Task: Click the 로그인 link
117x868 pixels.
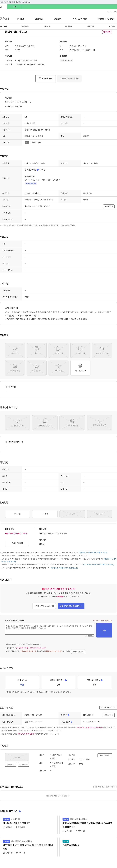Action: pos(109,12)
